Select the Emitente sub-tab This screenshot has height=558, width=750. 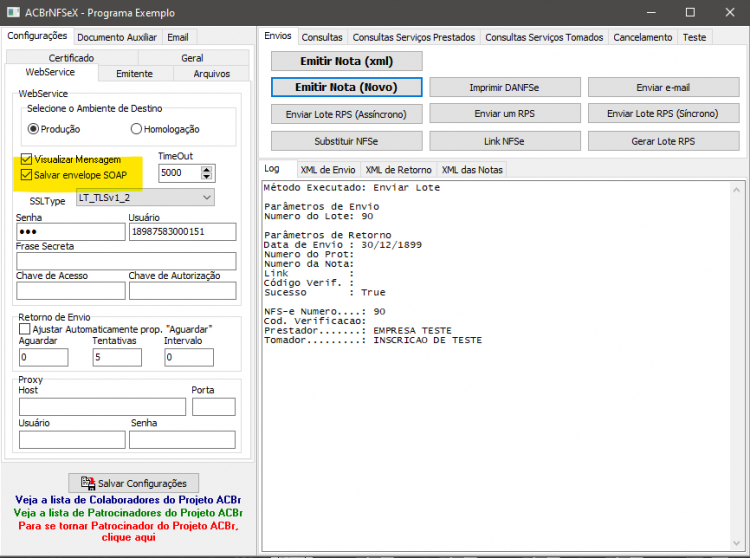[x=134, y=74]
